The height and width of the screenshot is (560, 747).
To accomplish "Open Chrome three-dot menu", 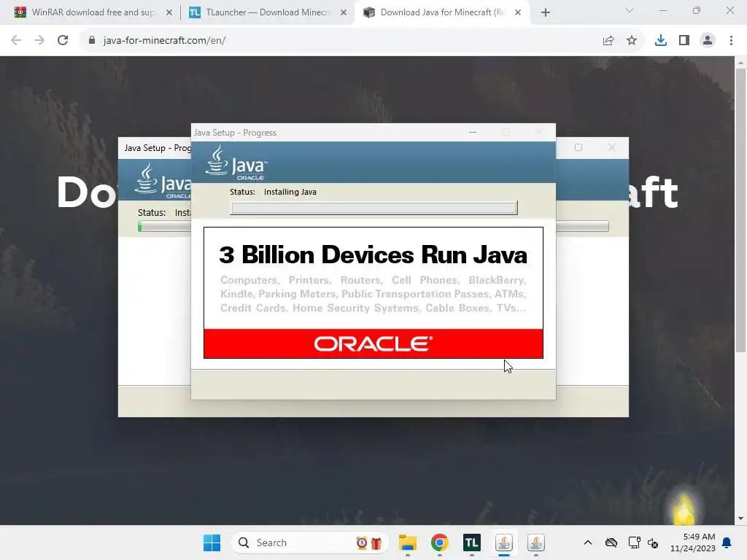I will (x=731, y=41).
